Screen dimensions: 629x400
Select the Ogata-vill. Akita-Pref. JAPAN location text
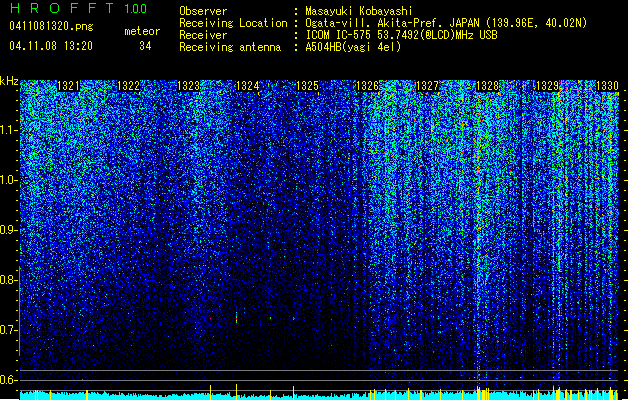(x=446, y=23)
